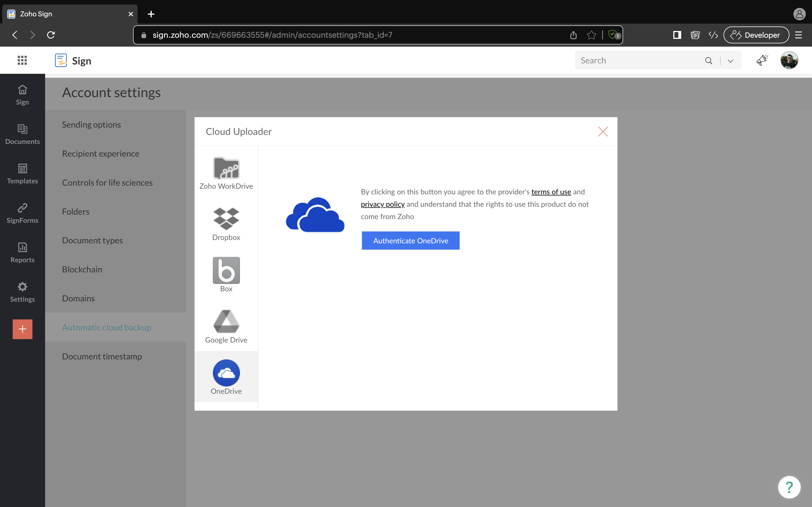
Task: Open the help question mark bubble
Action: coord(789,487)
